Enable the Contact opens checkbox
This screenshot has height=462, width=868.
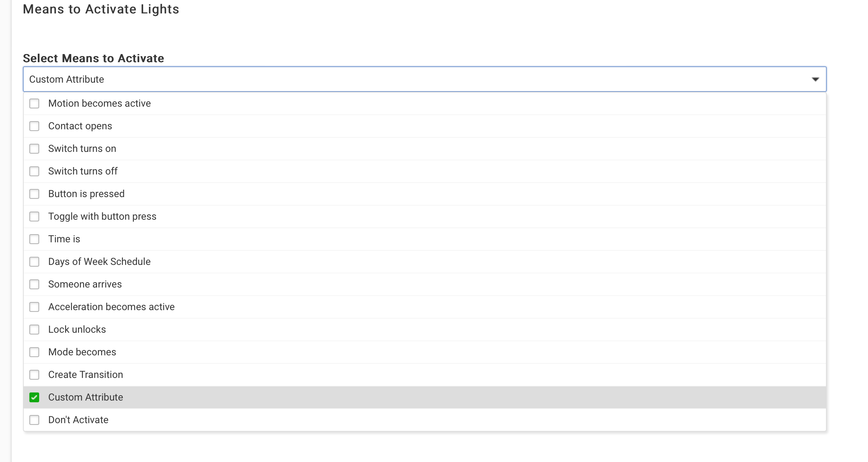coord(34,126)
